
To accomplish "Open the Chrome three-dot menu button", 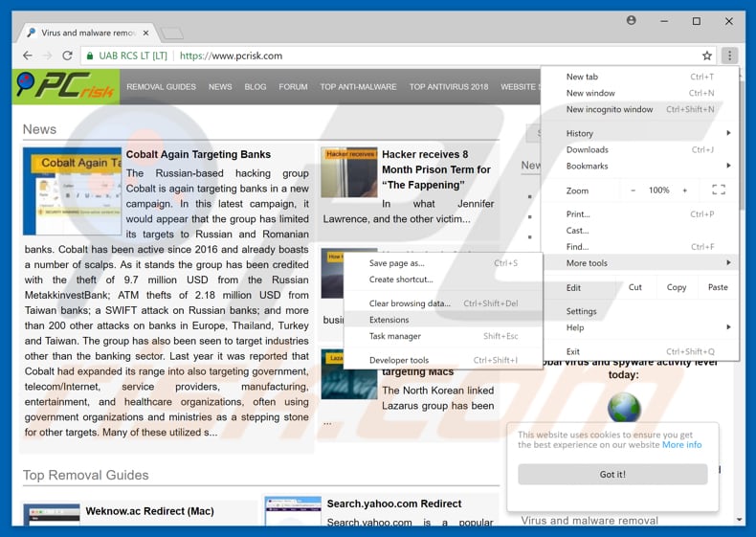I will 729,56.
